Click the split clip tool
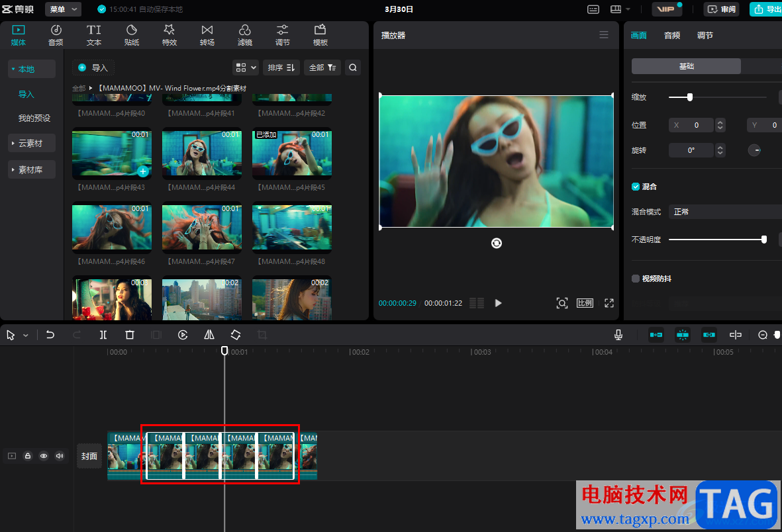The width and height of the screenshot is (782, 532). click(103, 335)
